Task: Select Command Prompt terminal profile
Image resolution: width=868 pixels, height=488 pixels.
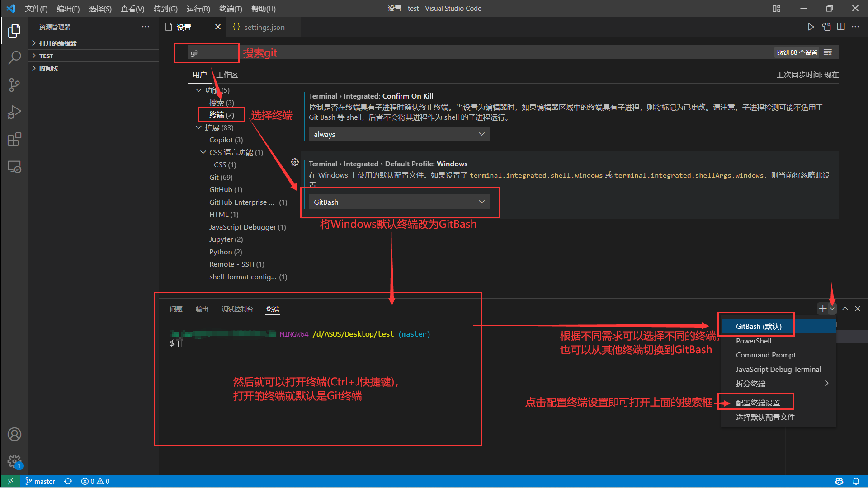Action: click(x=778, y=355)
